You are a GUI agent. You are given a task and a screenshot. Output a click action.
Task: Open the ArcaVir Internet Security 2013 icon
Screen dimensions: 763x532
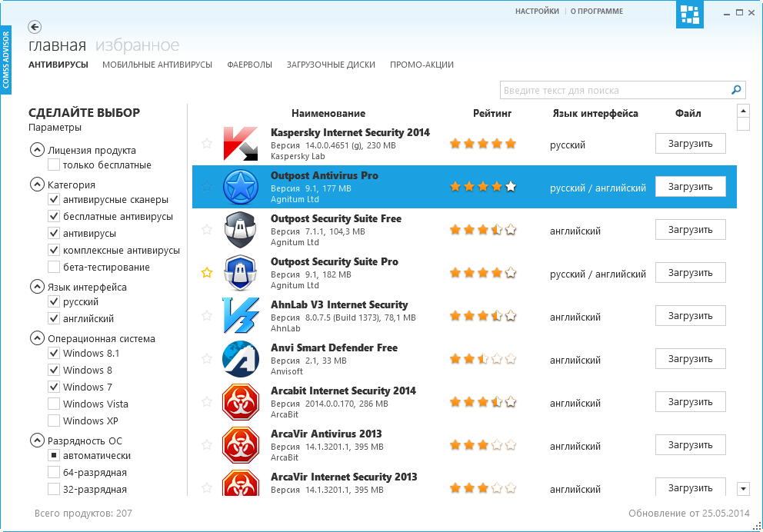241,483
